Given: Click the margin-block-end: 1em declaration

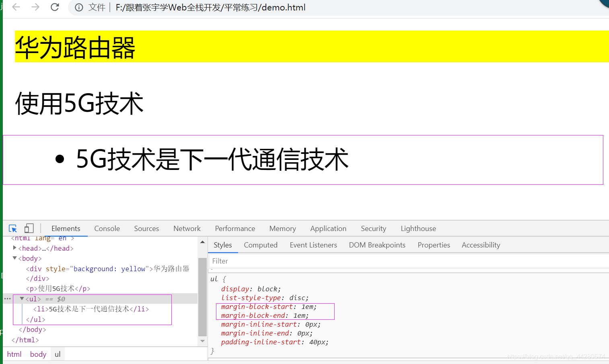Looking at the screenshot, I should point(265,315).
